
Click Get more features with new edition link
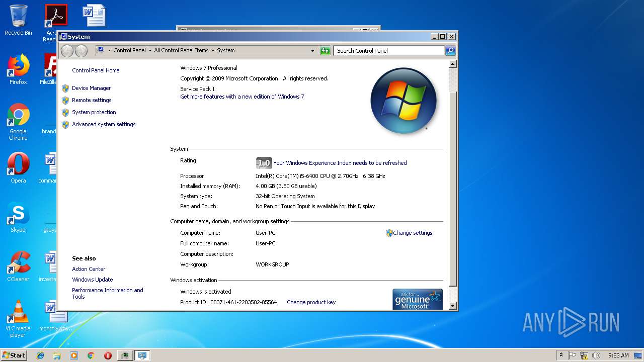(x=242, y=97)
